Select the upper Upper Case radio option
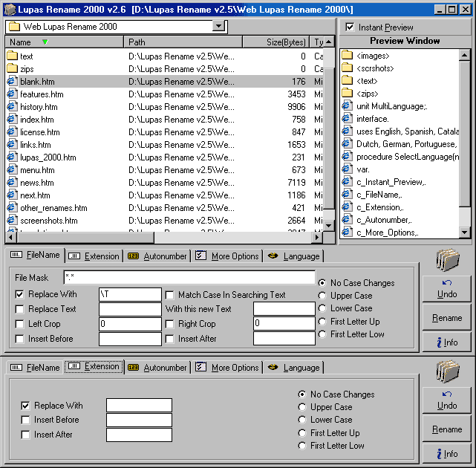Viewport: 476px width, 468px height. pos(322,296)
